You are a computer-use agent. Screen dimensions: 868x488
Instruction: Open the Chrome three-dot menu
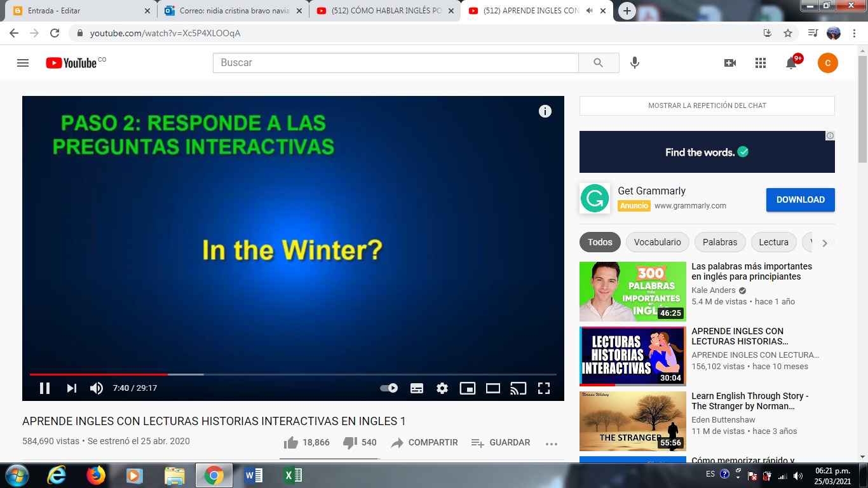855,33
